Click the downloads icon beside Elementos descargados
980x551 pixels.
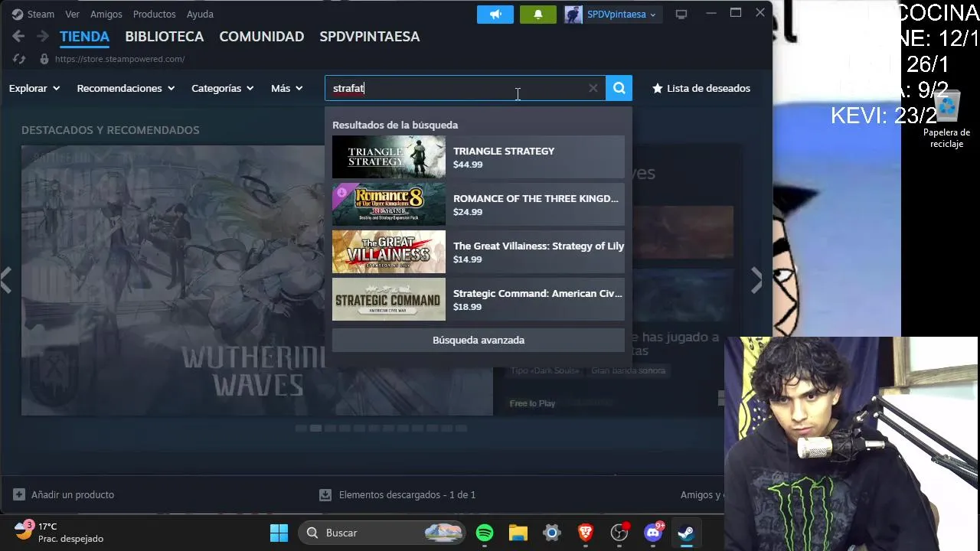tap(325, 494)
